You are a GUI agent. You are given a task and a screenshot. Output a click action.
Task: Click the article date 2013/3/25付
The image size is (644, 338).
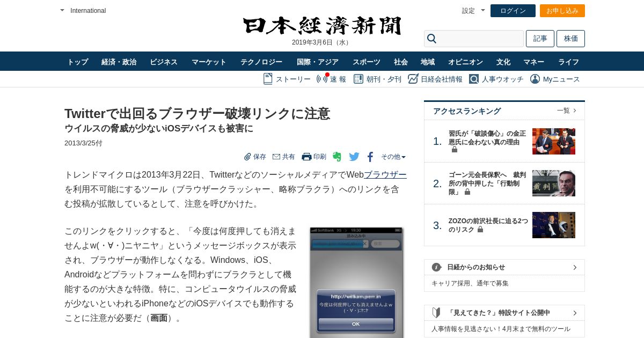(x=83, y=143)
